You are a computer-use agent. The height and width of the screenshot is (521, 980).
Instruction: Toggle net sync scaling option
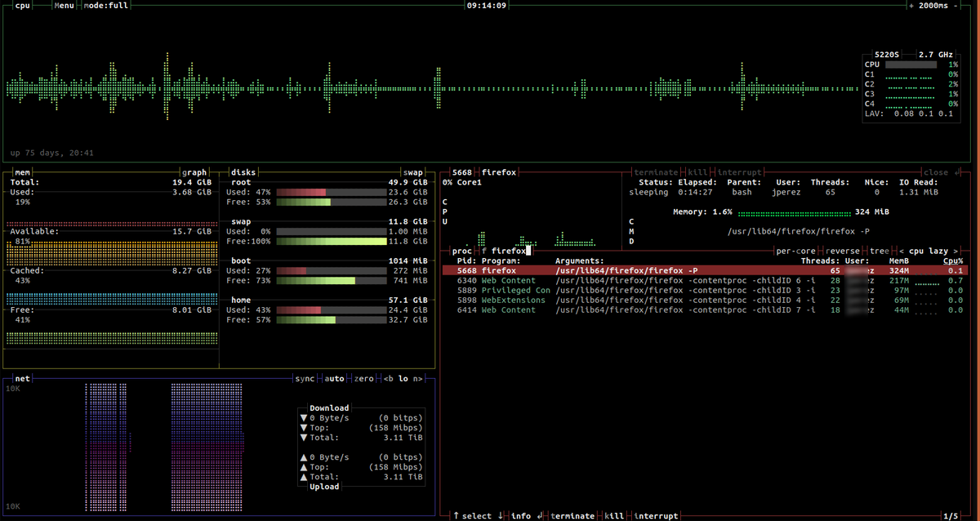(x=305, y=379)
